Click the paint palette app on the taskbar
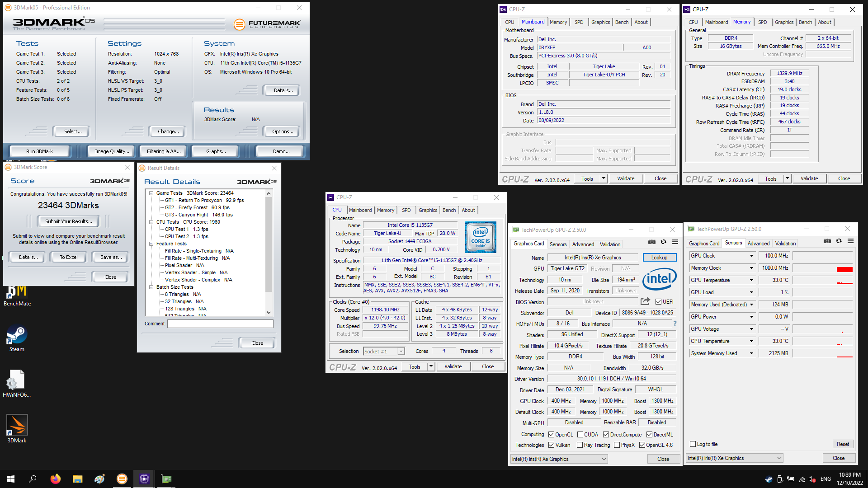 99,479
